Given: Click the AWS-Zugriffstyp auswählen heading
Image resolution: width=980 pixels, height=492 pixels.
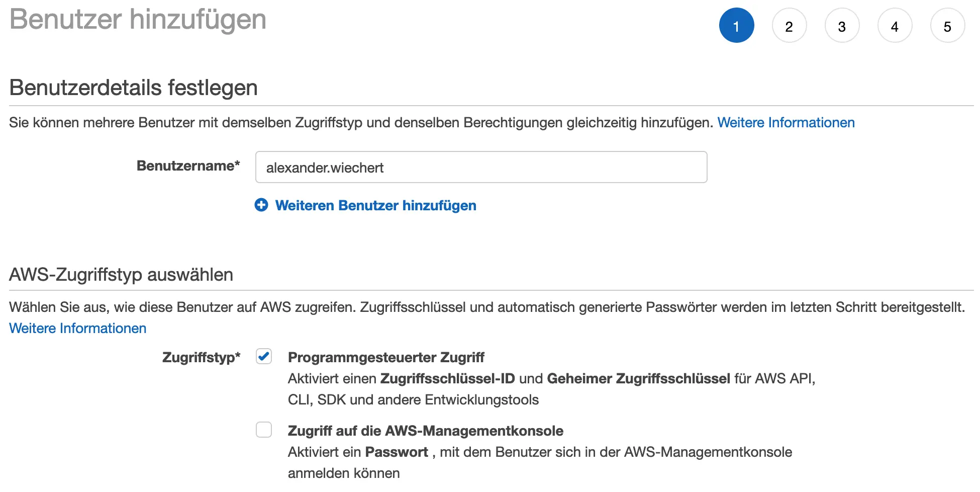Looking at the screenshot, I should click(121, 275).
